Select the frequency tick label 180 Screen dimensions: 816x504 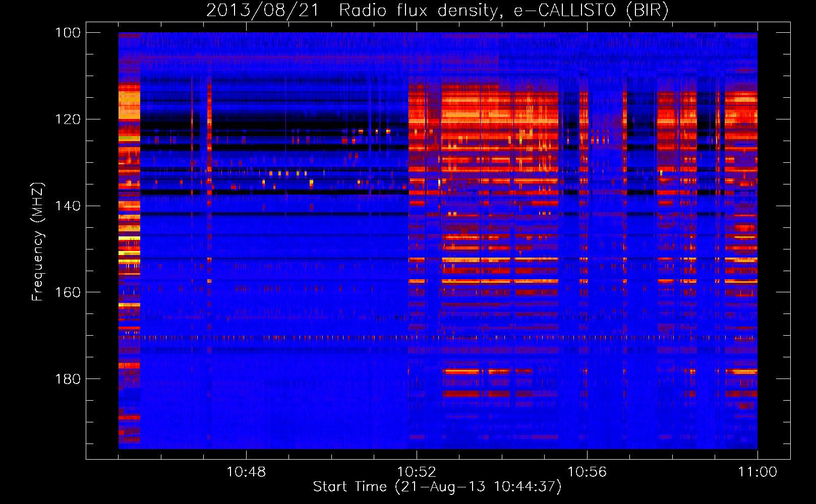pos(68,379)
